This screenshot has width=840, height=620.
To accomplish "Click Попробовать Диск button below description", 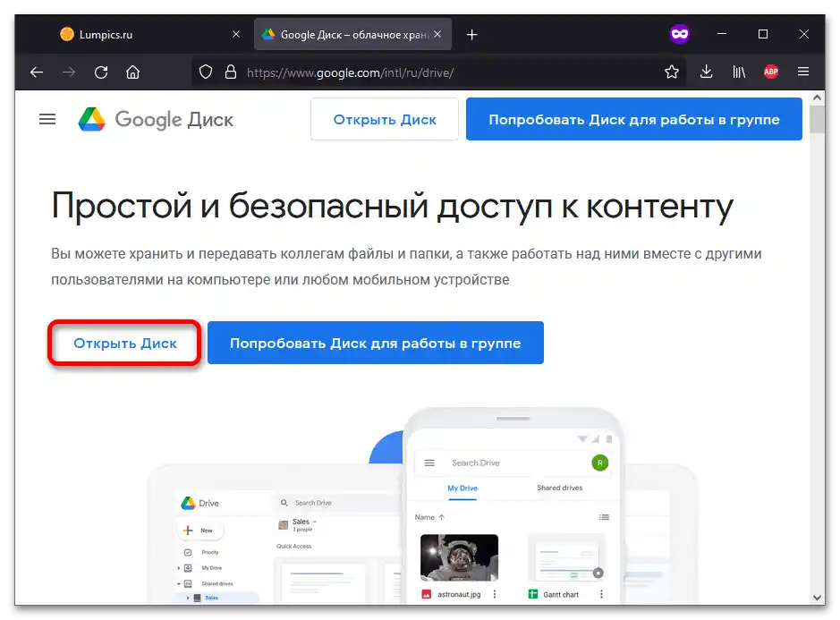I will click(376, 343).
